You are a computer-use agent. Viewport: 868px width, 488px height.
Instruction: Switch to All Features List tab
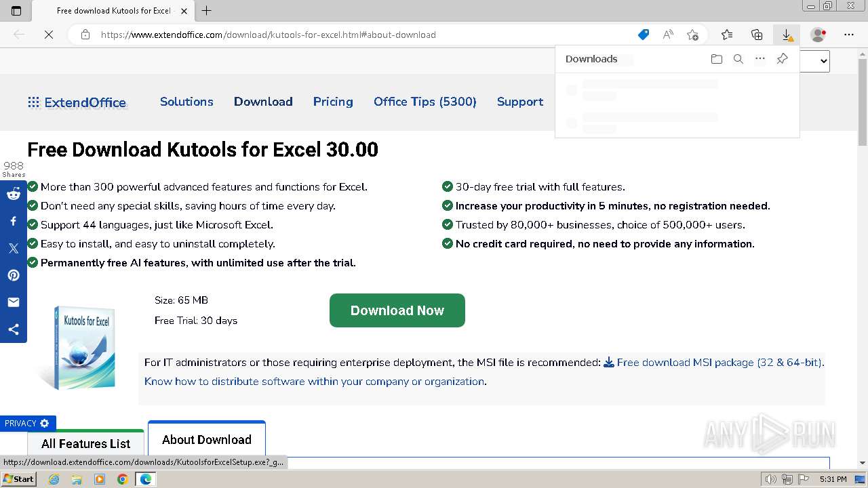(85, 443)
